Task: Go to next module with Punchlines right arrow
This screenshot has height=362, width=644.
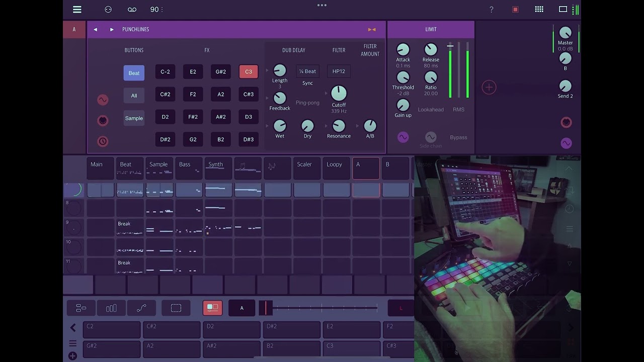Action: pos(112,30)
